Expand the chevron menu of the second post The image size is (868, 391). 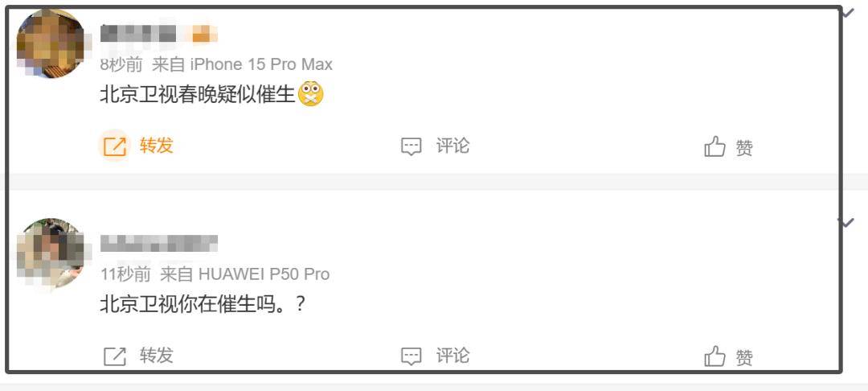click(845, 222)
